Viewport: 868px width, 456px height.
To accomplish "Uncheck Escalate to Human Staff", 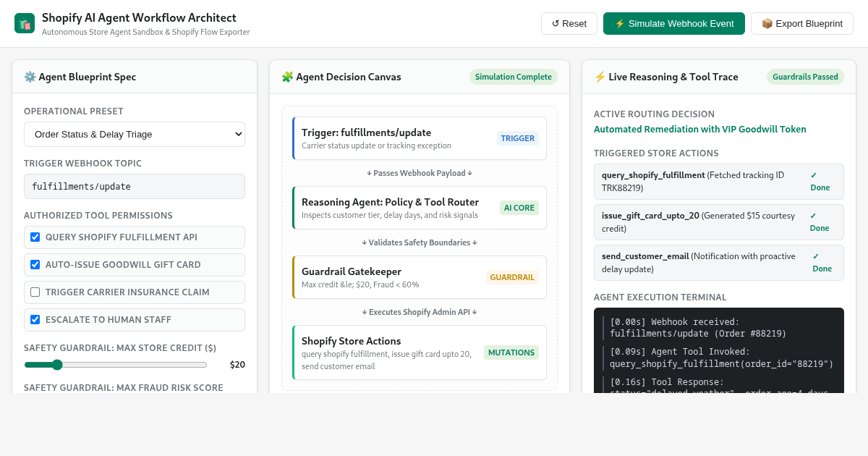I will [x=35, y=319].
